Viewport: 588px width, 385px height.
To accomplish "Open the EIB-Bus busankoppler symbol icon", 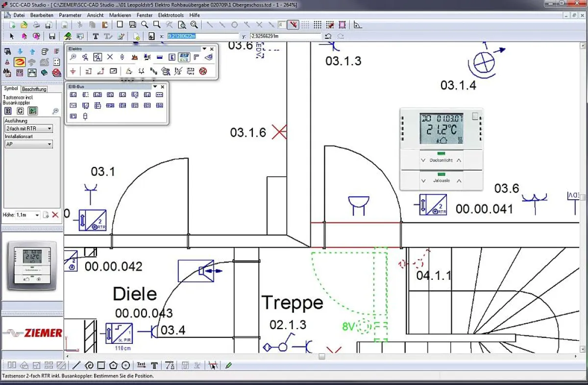I will point(85,116).
